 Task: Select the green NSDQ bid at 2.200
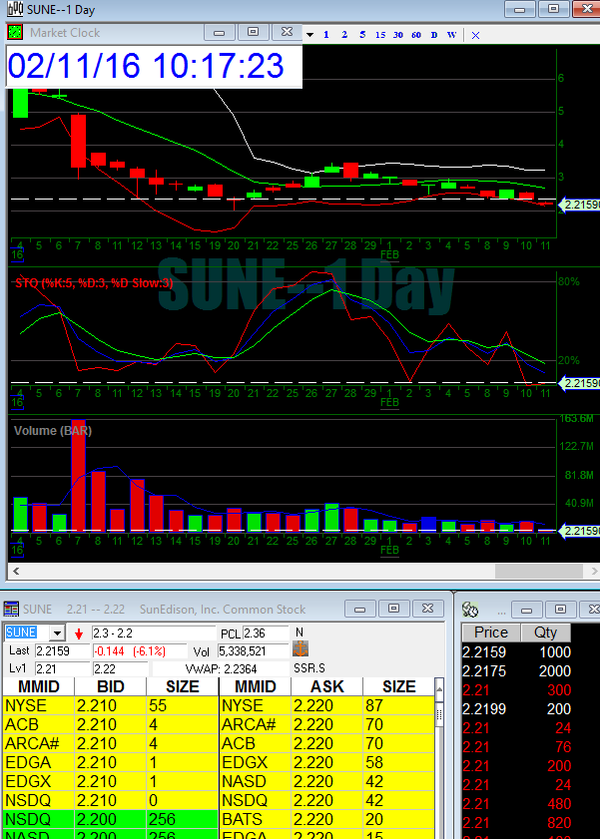[x=110, y=819]
